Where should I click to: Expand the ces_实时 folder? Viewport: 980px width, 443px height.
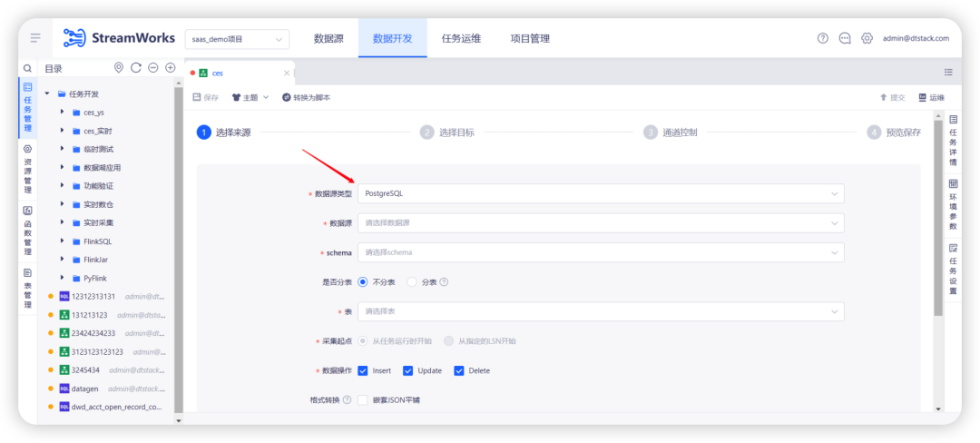click(x=62, y=131)
